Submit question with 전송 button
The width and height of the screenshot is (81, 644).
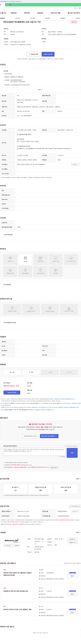72,453
